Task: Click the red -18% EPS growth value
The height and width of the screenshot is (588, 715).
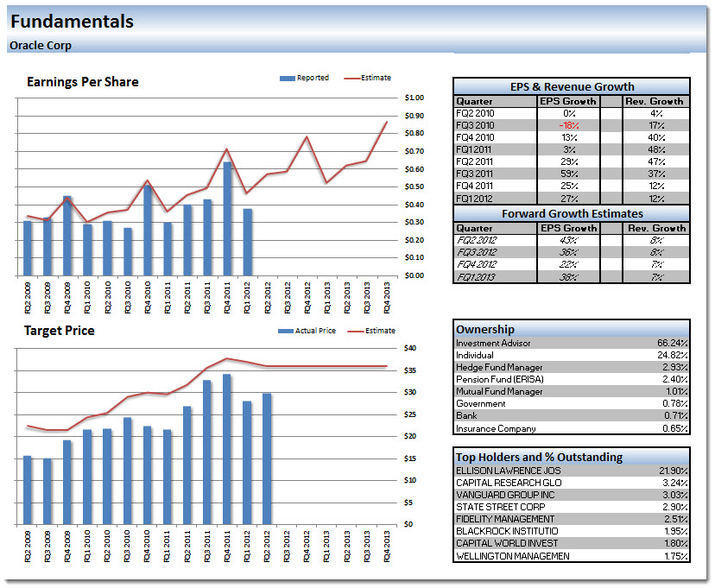Action: click(568, 126)
